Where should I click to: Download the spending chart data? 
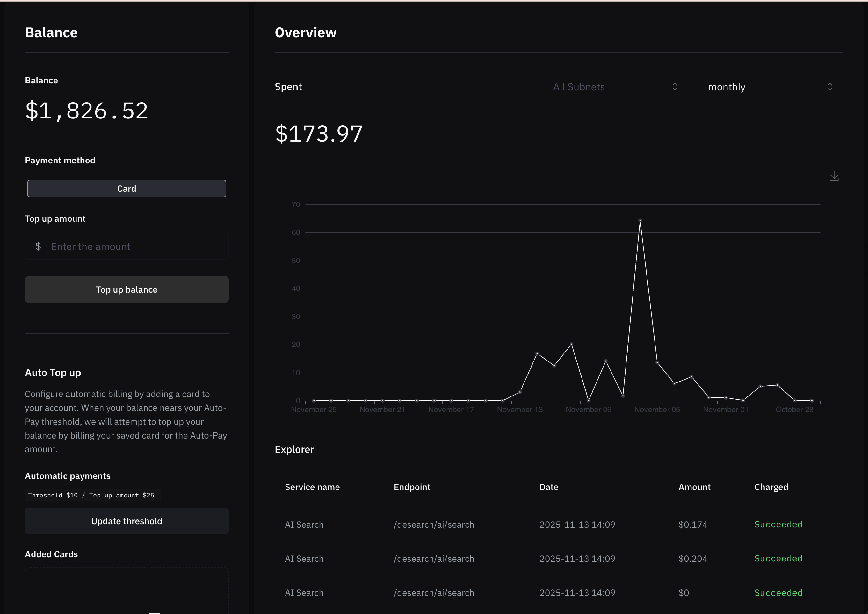pos(834,176)
